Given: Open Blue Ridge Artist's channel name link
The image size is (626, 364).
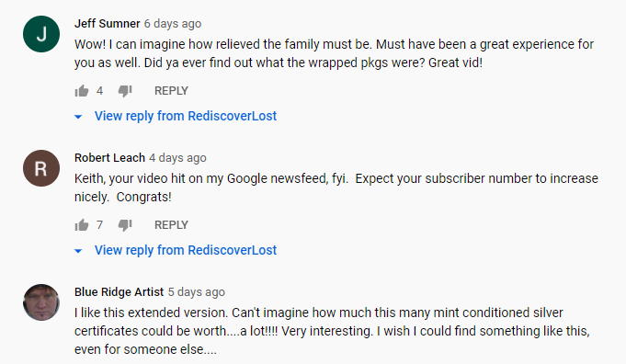Looking at the screenshot, I should pos(119,291).
